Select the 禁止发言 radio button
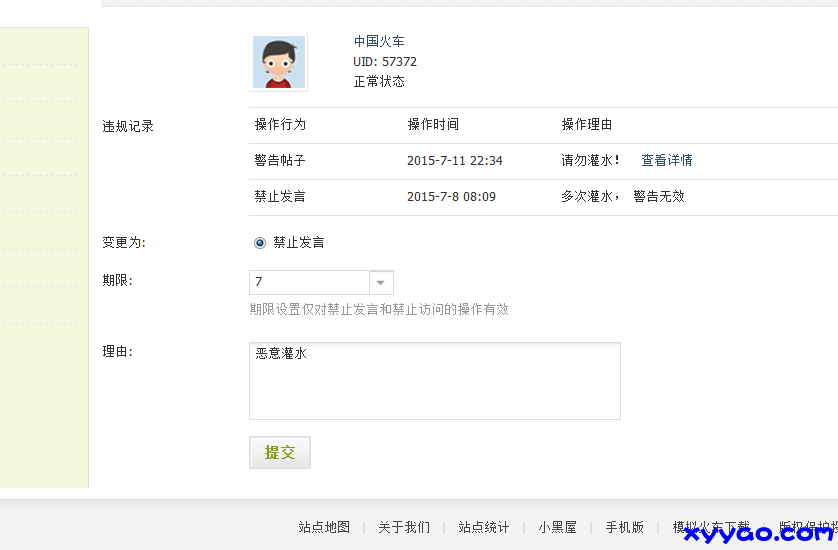838x550 pixels. coord(260,242)
